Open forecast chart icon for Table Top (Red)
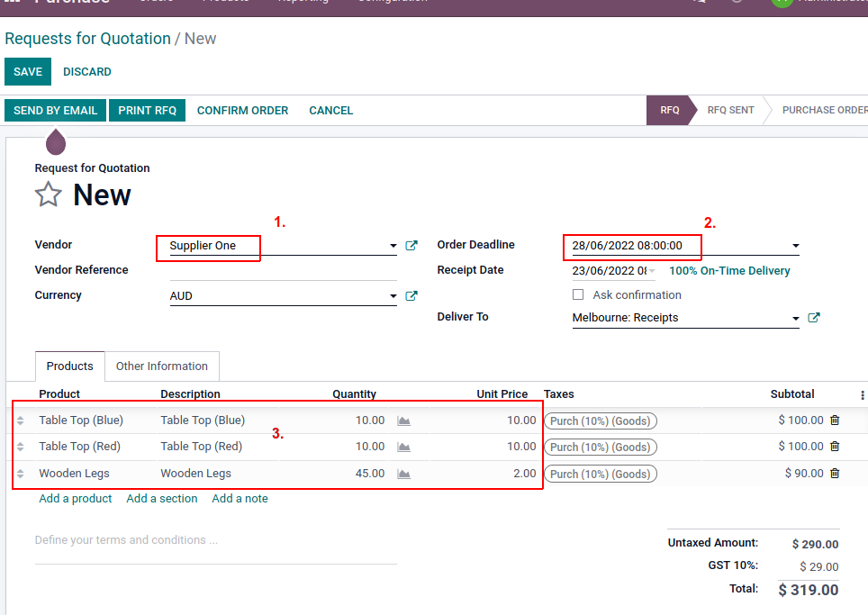 [x=404, y=447]
